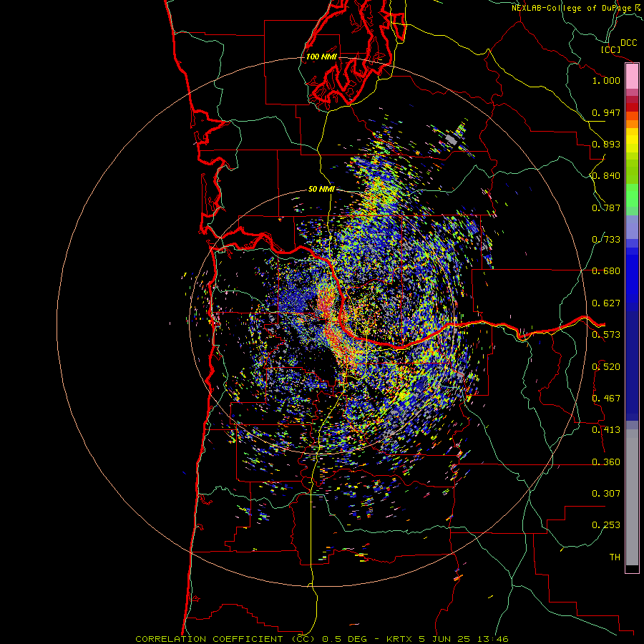Pick the bright green swatch on the color bar
This screenshot has height=644, width=644.
click(x=632, y=195)
